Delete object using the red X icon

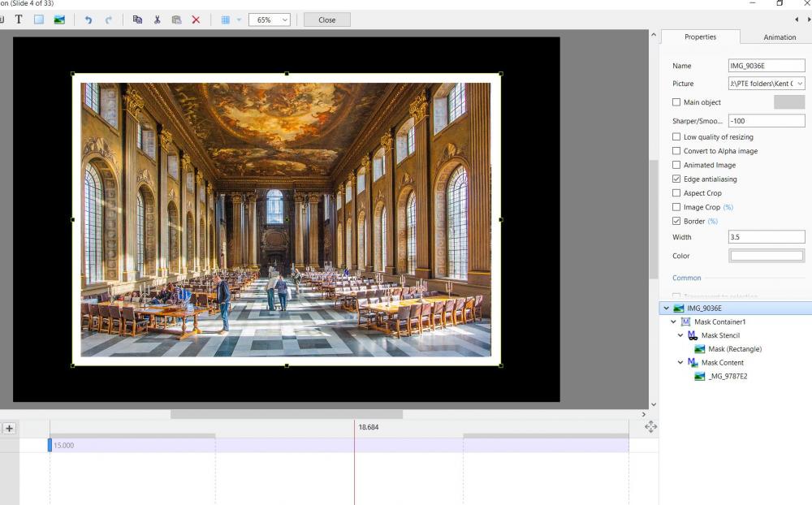pyautogui.click(x=196, y=19)
